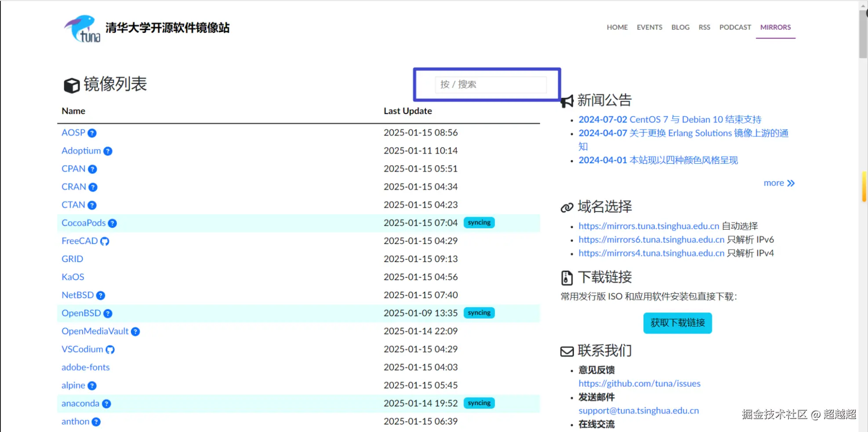Image resolution: width=868 pixels, height=432 pixels.
Task: Click the syncing badge on OpenBSD row
Action: (479, 313)
